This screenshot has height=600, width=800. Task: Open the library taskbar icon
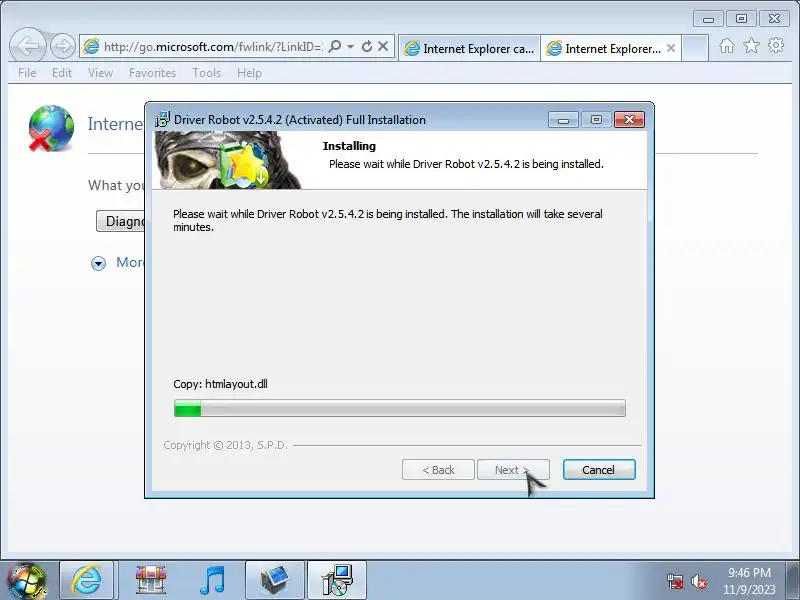click(151, 580)
